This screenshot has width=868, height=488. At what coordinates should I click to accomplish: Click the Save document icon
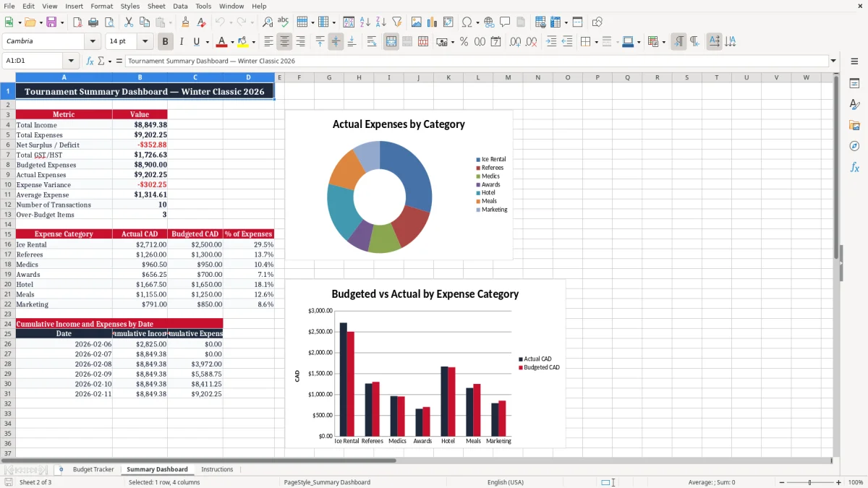[51, 22]
